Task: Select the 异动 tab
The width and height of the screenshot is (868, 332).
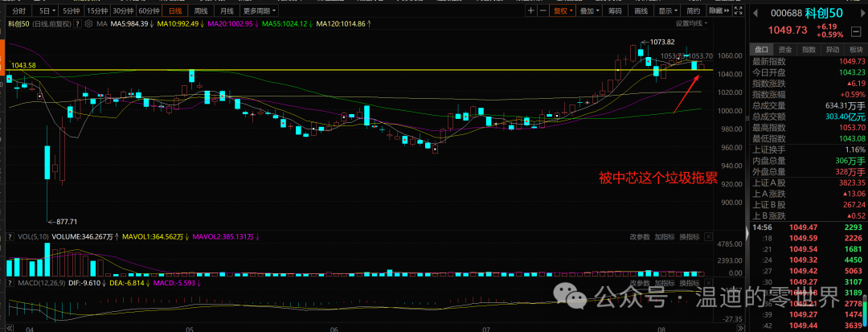Action: click(x=833, y=50)
